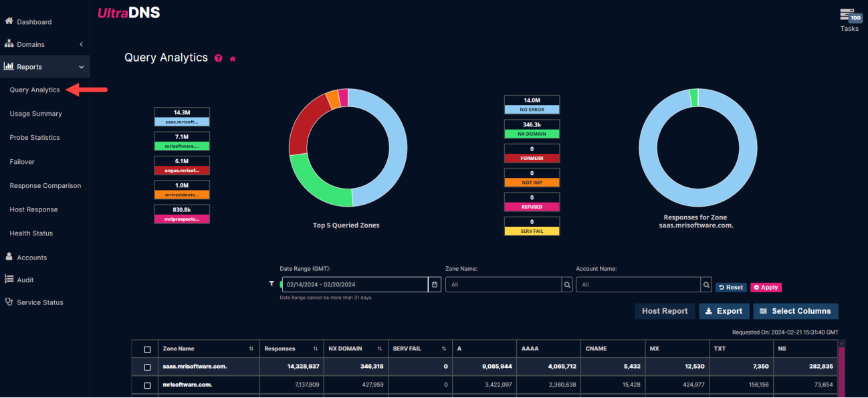Click the CNAME column header
The width and height of the screenshot is (868, 398).
(613, 349)
